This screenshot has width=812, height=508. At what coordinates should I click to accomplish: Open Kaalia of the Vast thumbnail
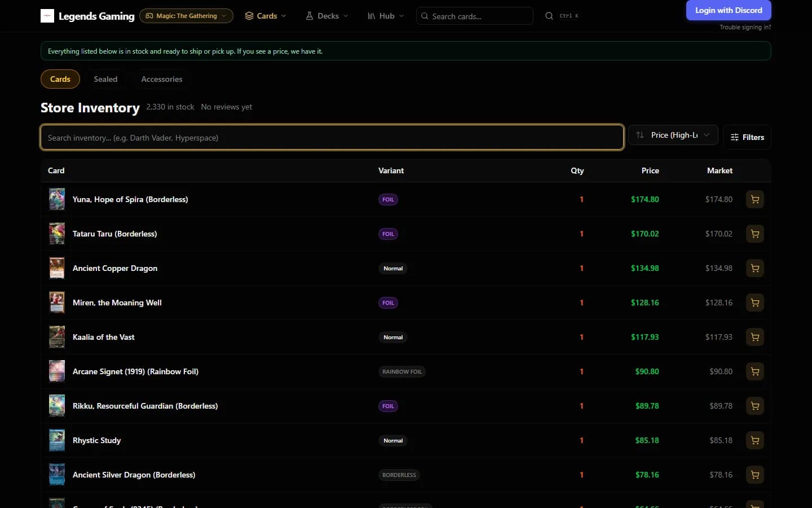pos(57,337)
